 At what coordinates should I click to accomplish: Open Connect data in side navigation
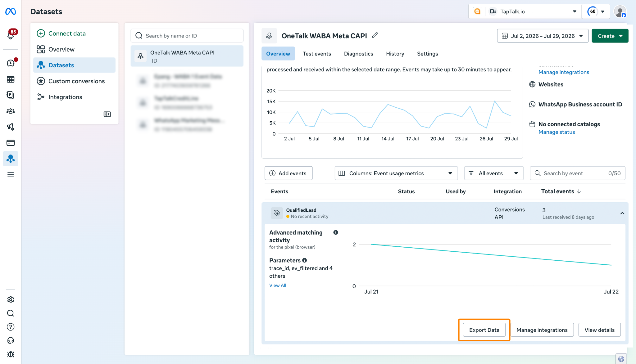point(74,34)
